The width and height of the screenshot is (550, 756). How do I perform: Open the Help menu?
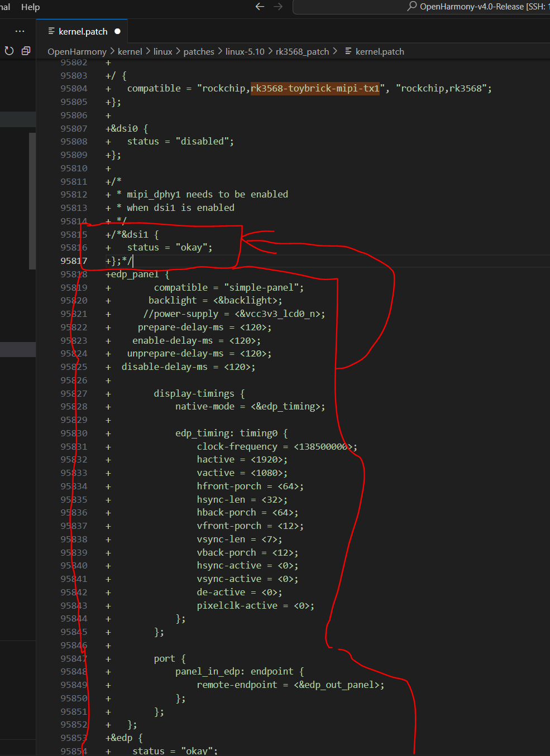click(x=30, y=7)
